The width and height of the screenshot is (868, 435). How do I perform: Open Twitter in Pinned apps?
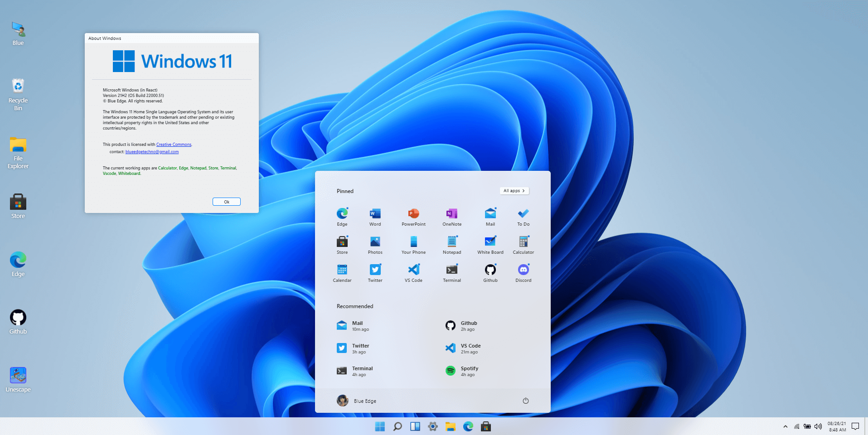pyautogui.click(x=375, y=273)
